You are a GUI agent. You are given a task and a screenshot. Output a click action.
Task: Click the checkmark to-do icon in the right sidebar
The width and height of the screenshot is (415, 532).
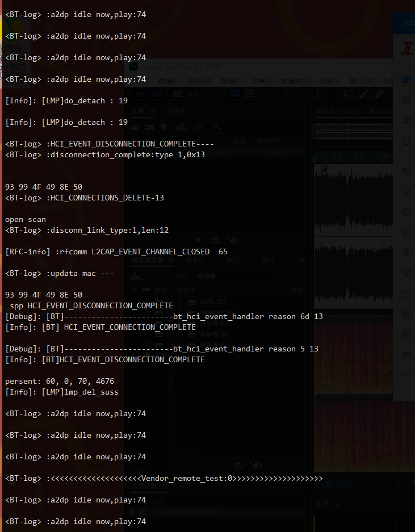[x=406, y=232]
